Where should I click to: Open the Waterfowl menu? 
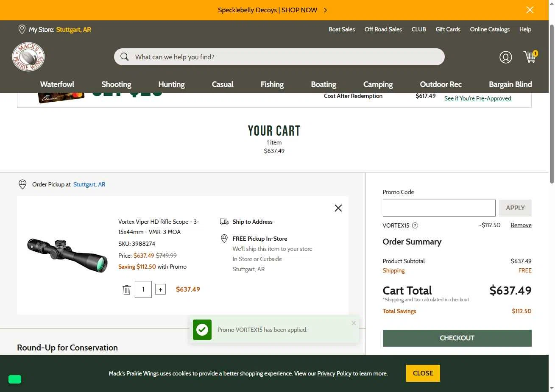[57, 84]
